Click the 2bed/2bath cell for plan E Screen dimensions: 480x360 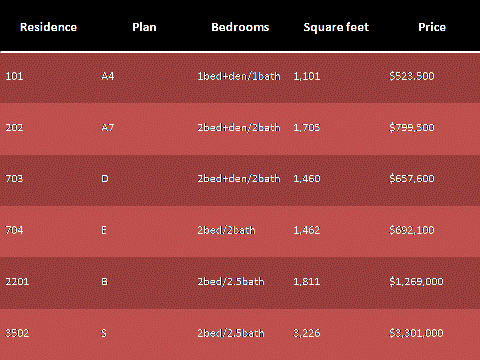coord(226,230)
